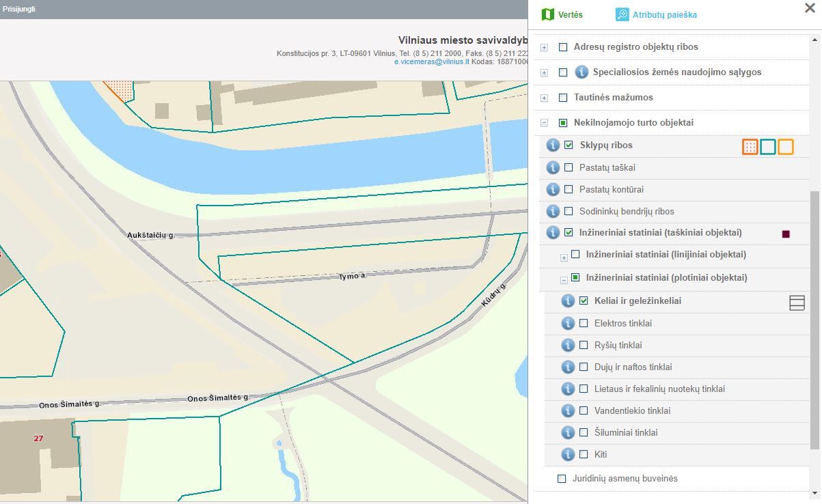Viewport: 822px width, 504px height.
Task: Uncheck the Sklypų ribos layer
Action: click(x=569, y=145)
